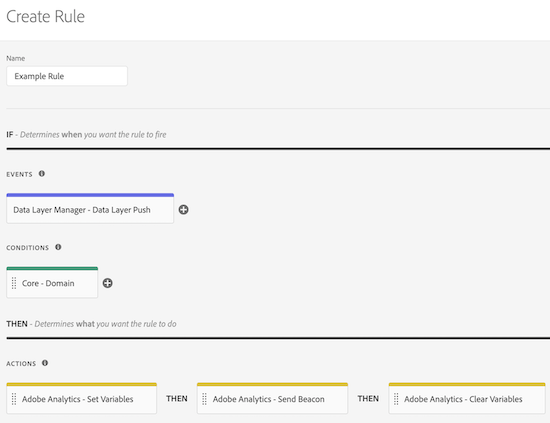Click the ACTIONS section label
This screenshot has width=550, height=423.
(21, 364)
